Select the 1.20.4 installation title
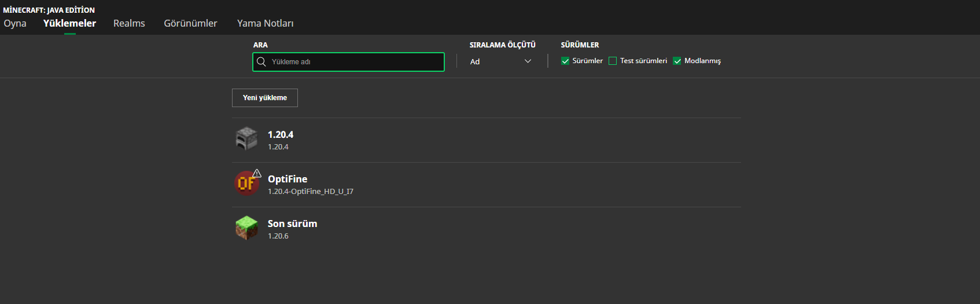The height and width of the screenshot is (304, 980). [281, 134]
